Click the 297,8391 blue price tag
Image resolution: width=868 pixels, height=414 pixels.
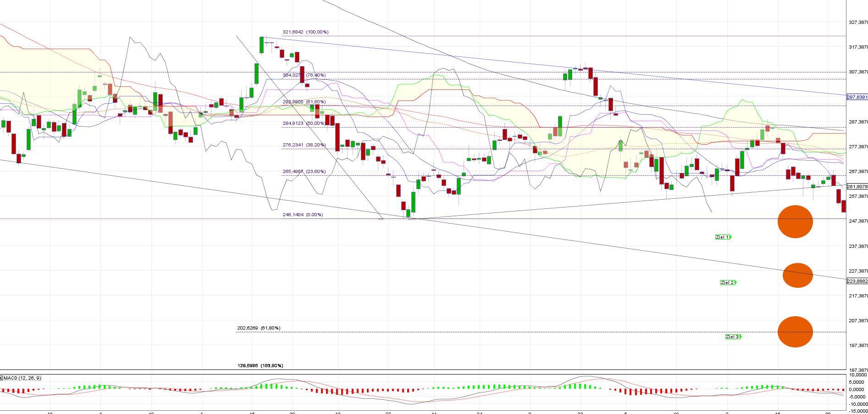(857, 97)
